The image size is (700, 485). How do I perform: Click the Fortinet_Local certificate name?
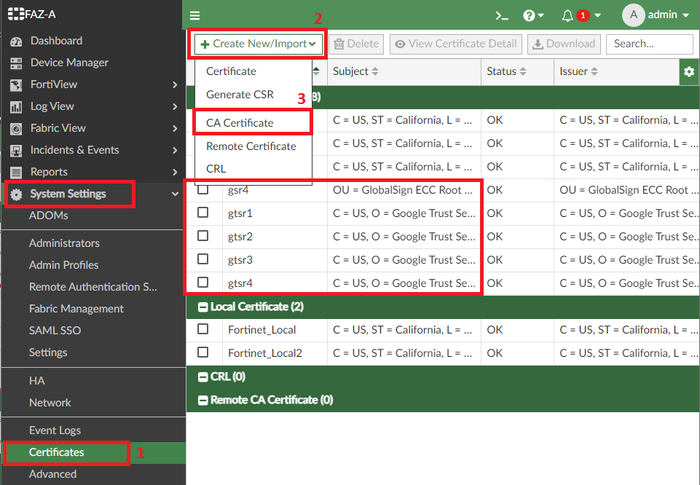262,330
